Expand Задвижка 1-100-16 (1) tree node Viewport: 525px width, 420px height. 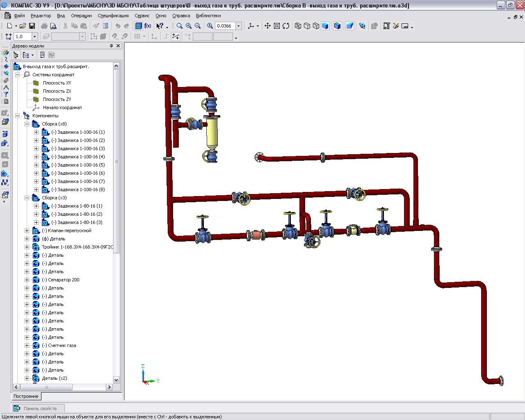tap(36, 132)
